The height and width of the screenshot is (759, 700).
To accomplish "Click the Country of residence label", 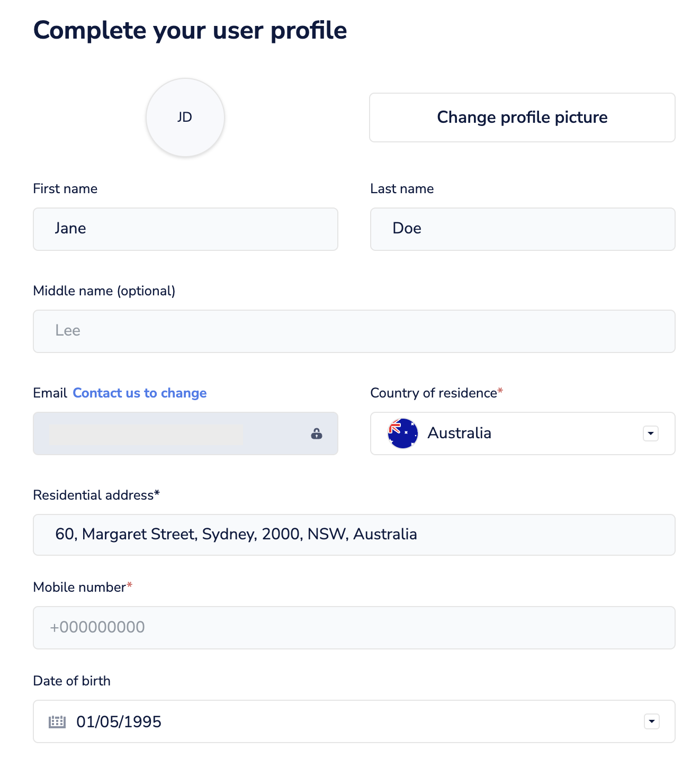I will [x=434, y=393].
